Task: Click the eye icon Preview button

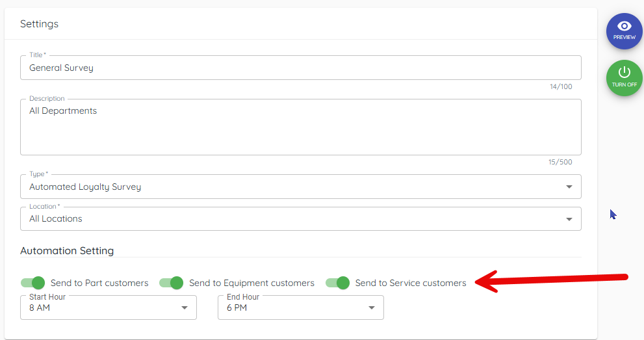Action: pos(624,31)
